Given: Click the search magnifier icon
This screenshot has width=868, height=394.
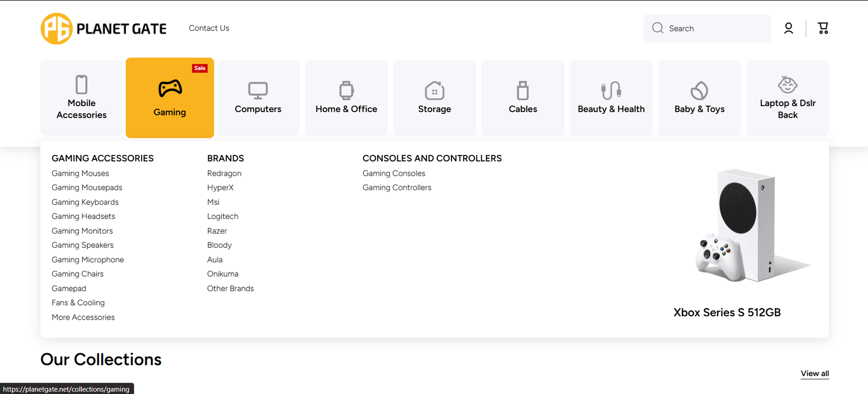Looking at the screenshot, I should coord(658,28).
